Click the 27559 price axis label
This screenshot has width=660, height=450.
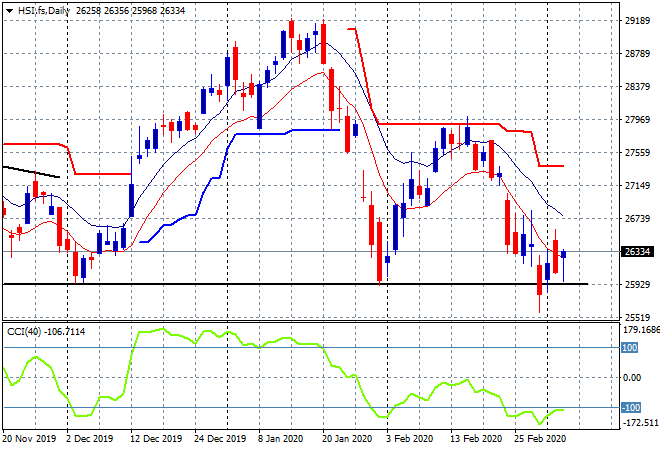[637, 152]
